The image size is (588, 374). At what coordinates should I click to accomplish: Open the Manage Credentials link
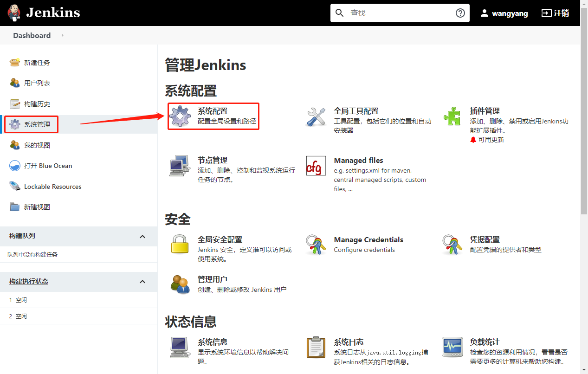pyautogui.click(x=368, y=240)
